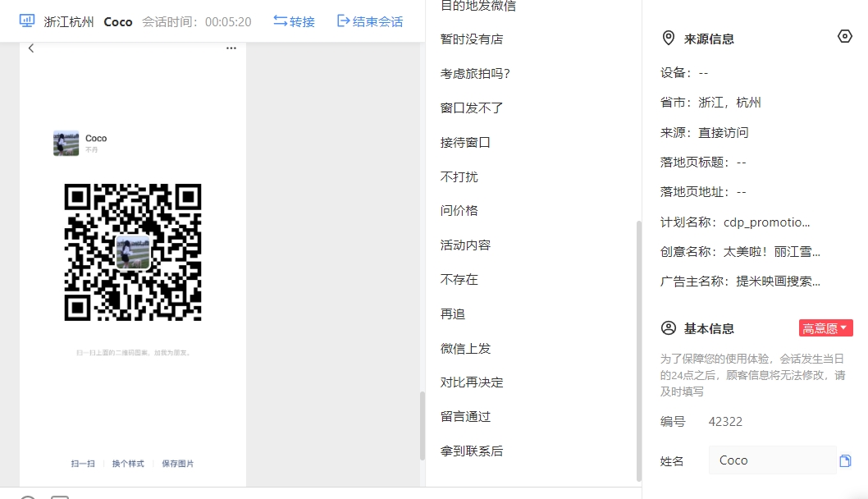The height and width of the screenshot is (499, 868).
Task: Click the 广告主名称 value 提米映画搜索...
Action: (x=778, y=282)
